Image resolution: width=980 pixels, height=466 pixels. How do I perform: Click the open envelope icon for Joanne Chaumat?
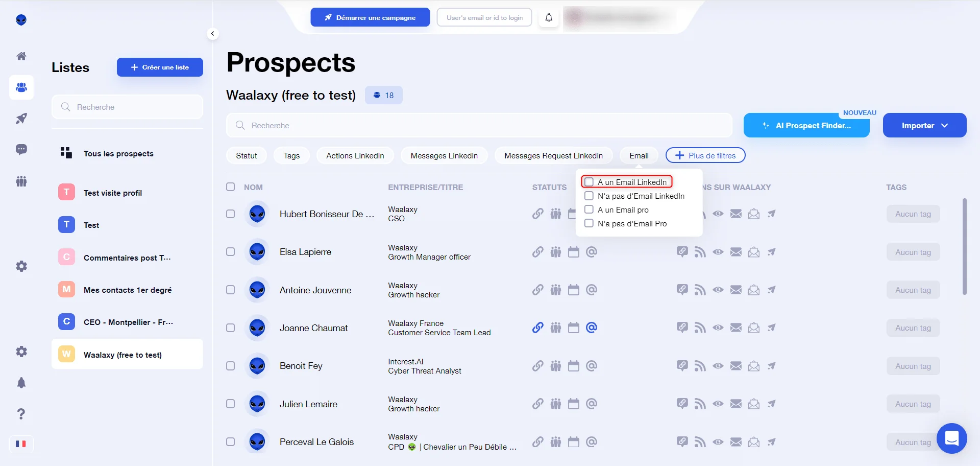754,328
